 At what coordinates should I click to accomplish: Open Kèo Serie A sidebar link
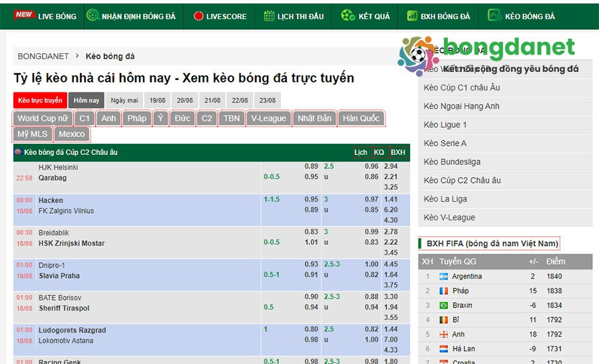[445, 143]
